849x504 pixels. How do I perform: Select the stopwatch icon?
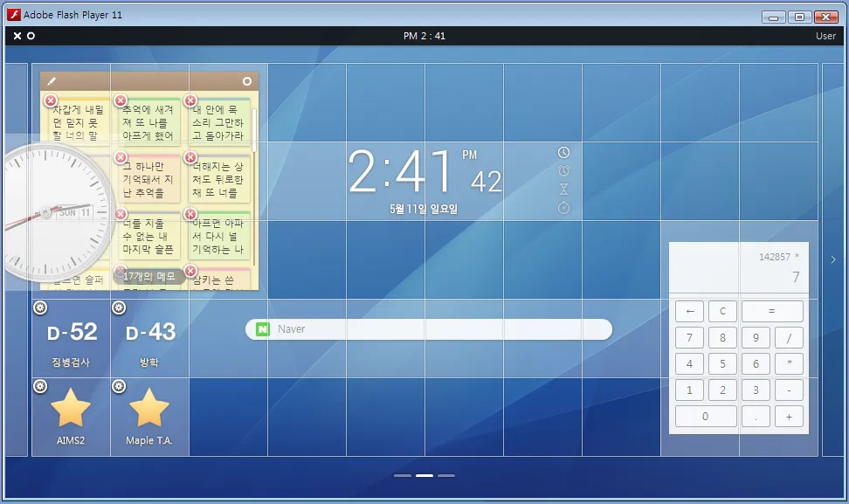point(563,207)
